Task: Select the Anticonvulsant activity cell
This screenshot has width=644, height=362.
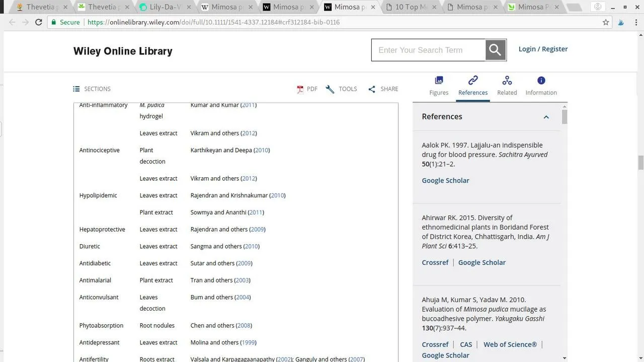Action: (99, 297)
